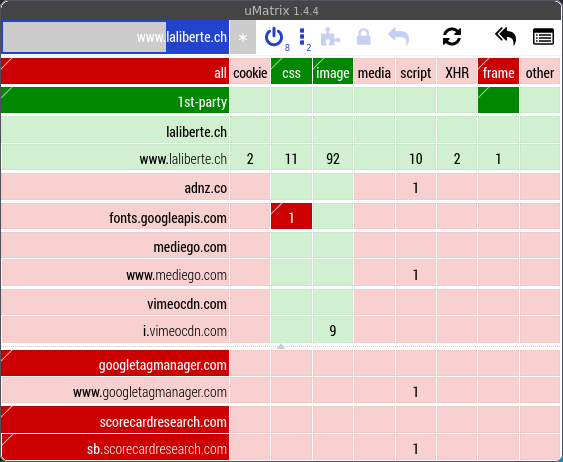563x462 pixels.
Task: Click i.vimeocdn.com image cell showing 9
Action: (333, 330)
